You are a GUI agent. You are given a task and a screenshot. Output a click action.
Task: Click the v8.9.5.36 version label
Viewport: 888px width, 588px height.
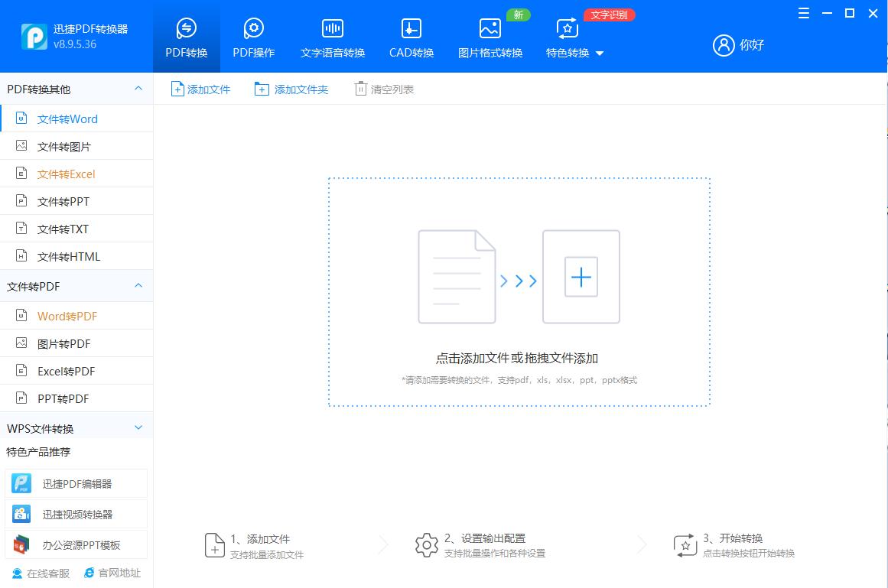(x=75, y=44)
